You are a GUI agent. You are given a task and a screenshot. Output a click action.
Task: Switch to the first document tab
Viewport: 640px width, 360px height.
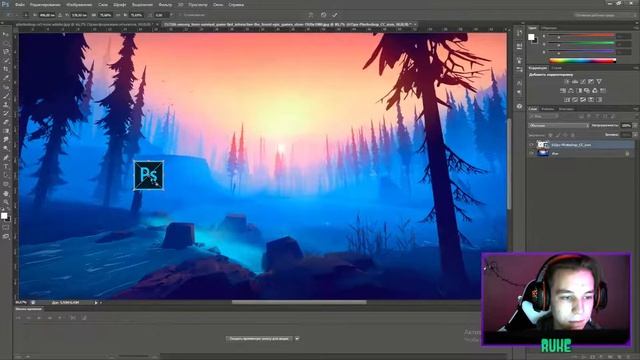click(x=85, y=25)
